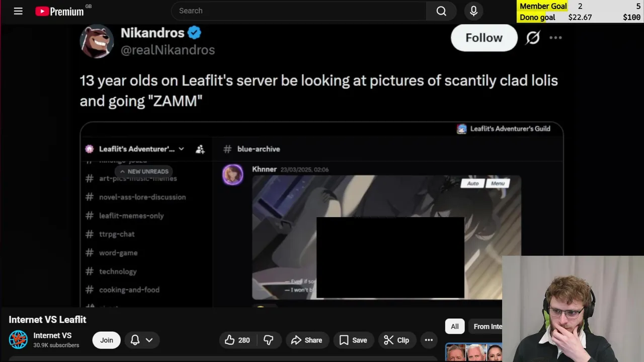Focus the YouTube search field
The image size is (644, 362).
tap(299, 11)
